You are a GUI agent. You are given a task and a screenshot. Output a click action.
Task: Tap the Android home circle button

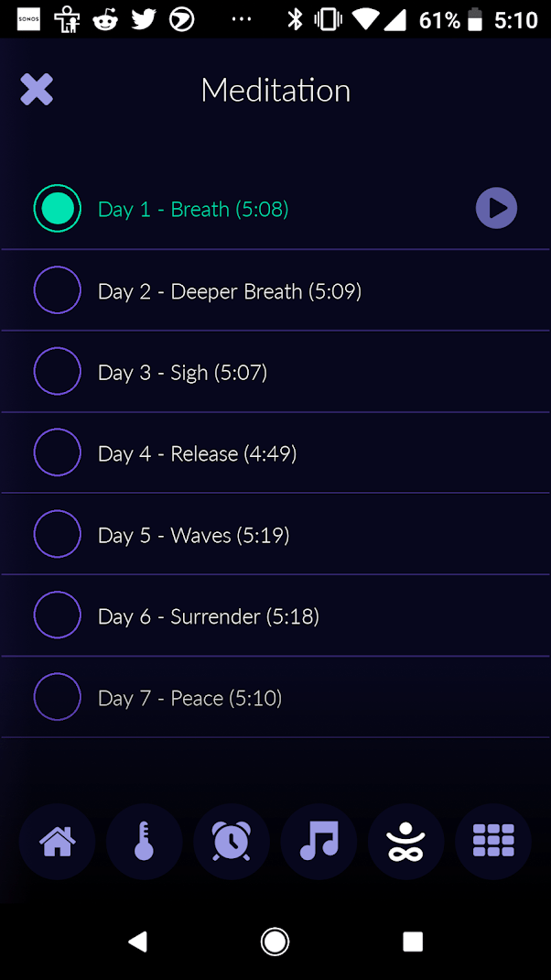click(275, 942)
